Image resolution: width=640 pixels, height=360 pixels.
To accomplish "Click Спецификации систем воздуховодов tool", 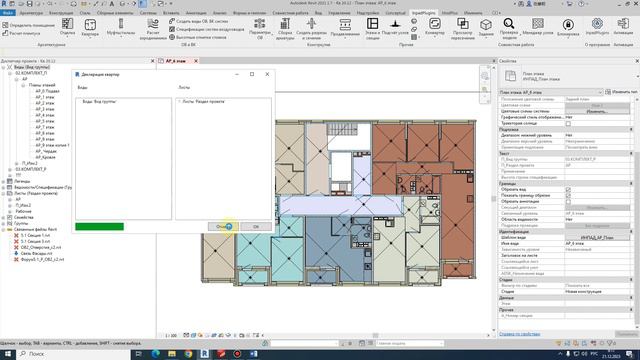I will tap(207, 29).
